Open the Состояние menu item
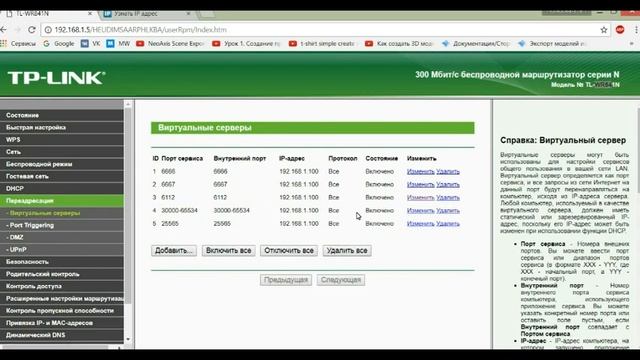This screenshot has height=360, width=640. click(x=62, y=115)
